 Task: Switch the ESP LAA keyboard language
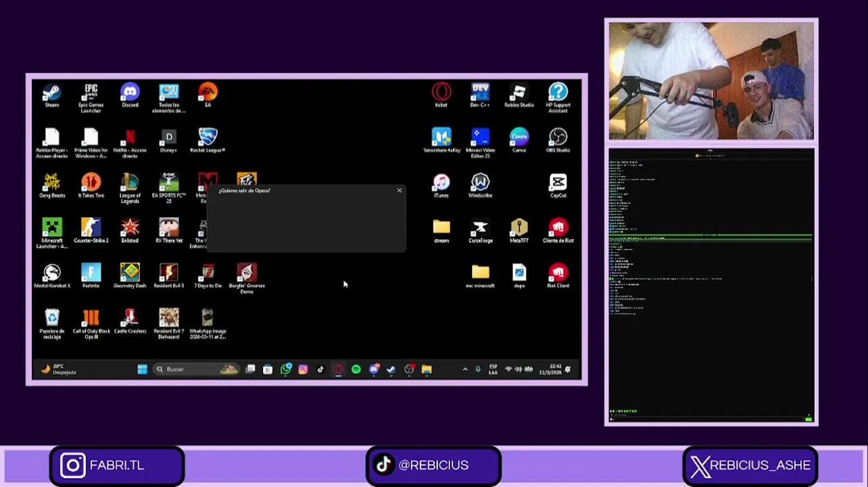click(x=493, y=369)
